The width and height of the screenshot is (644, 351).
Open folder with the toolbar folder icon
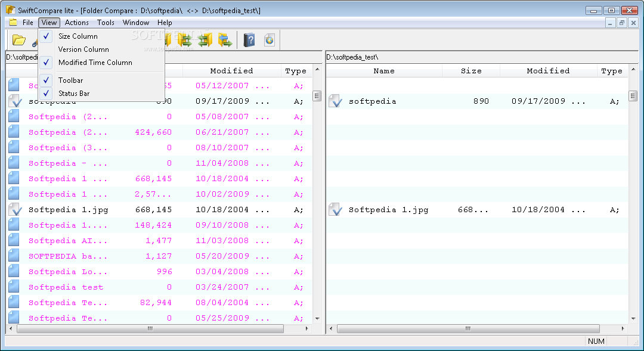[19, 41]
